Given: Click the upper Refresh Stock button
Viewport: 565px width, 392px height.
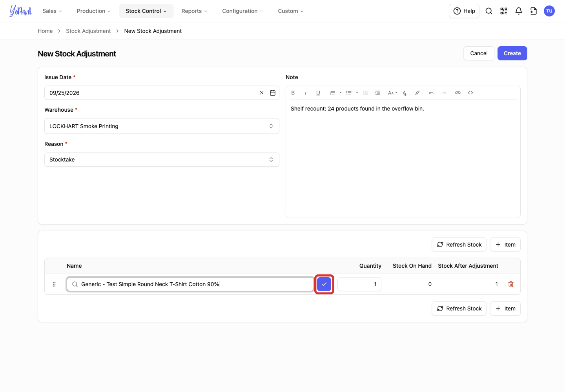Looking at the screenshot, I should pos(459,245).
